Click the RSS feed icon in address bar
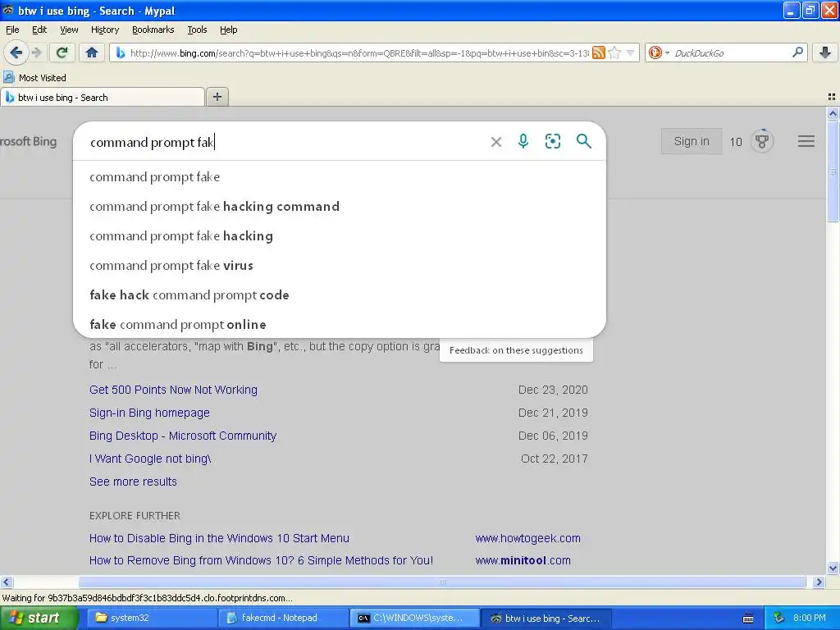The height and width of the screenshot is (630, 840). [x=598, y=52]
